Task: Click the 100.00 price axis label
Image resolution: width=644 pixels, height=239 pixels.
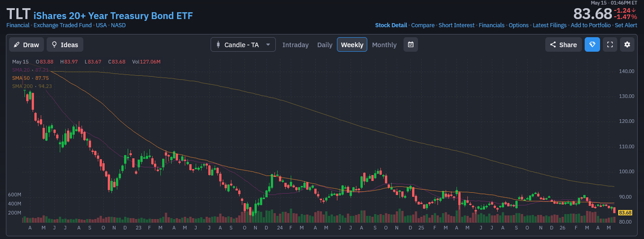Action: (627, 171)
